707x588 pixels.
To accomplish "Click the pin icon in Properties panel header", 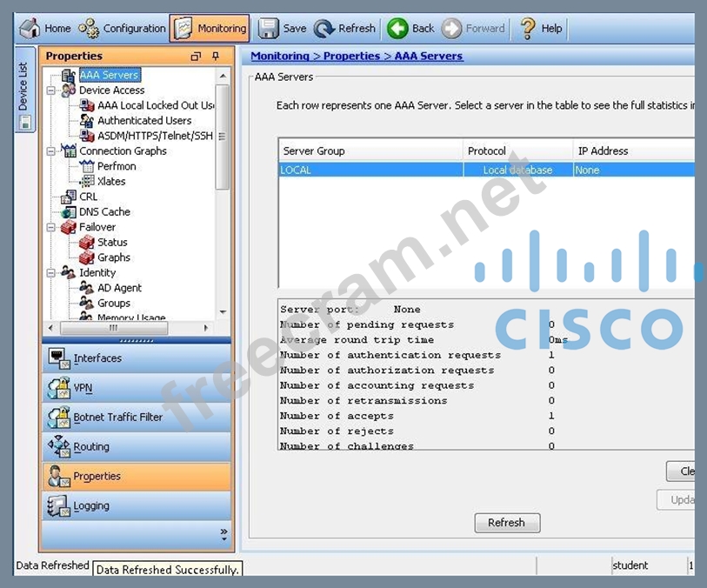I will coord(217,57).
